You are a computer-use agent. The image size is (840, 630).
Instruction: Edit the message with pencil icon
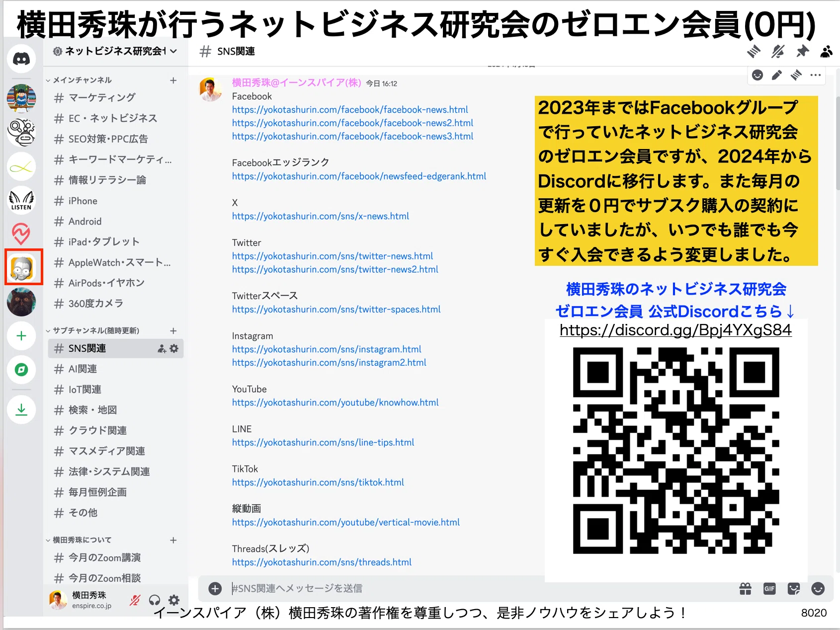click(x=776, y=75)
